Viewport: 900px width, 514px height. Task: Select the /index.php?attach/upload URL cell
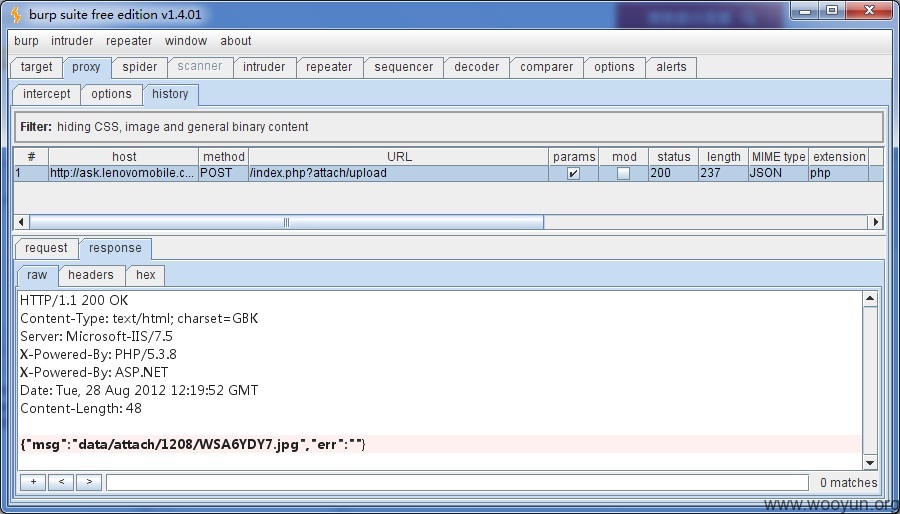pos(399,173)
